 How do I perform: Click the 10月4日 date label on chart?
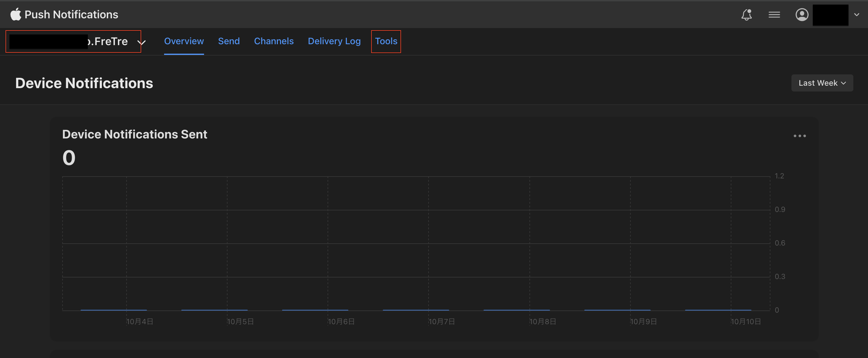coord(139,321)
